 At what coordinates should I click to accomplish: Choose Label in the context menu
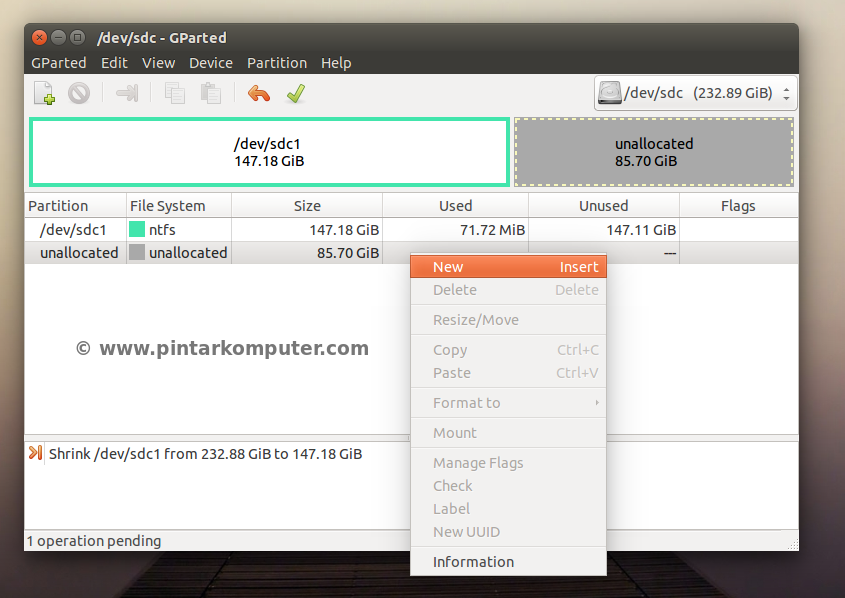[x=508, y=509]
